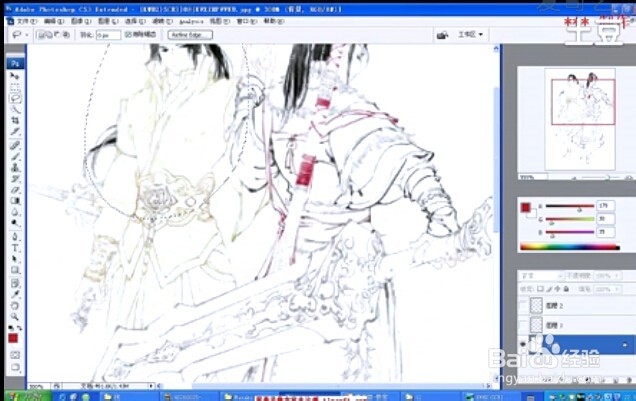Show layer 图层 1 via visibility box
The width and height of the screenshot is (636, 401).
coord(524,325)
